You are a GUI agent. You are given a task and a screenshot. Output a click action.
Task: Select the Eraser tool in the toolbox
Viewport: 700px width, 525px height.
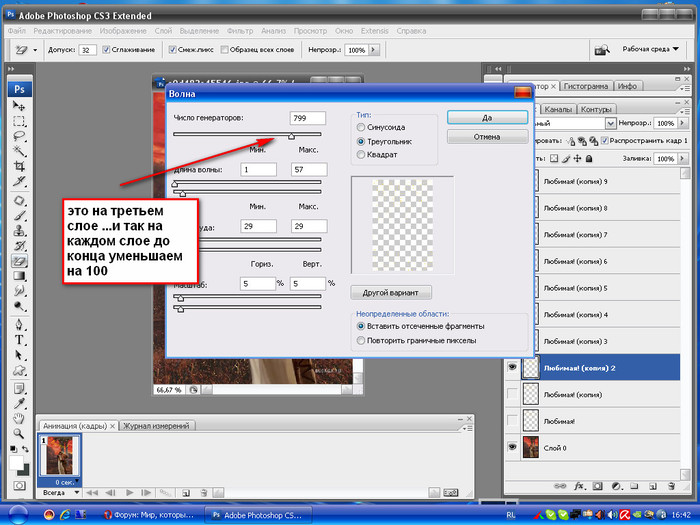pyautogui.click(x=19, y=261)
